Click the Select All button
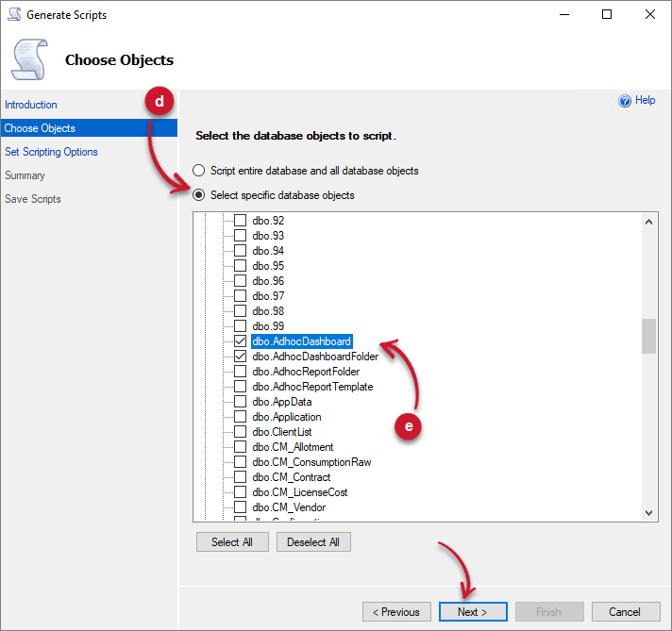The width and height of the screenshot is (672, 631). click(x=232, y=542)
